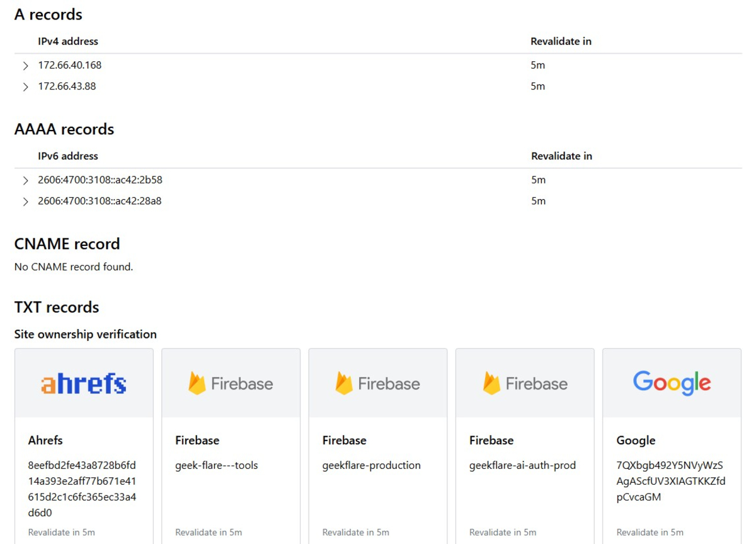Click the ahrefs logo in first card
Image resolution: width=756 pixels, height=544 pixels.
click(x=84, y=383)
